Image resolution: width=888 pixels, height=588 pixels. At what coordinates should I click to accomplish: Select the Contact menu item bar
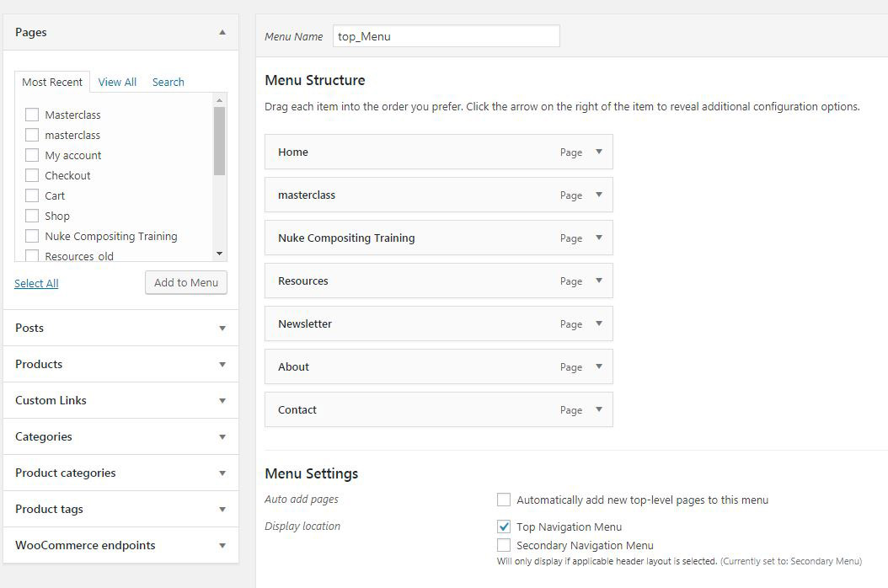[438, 410]
